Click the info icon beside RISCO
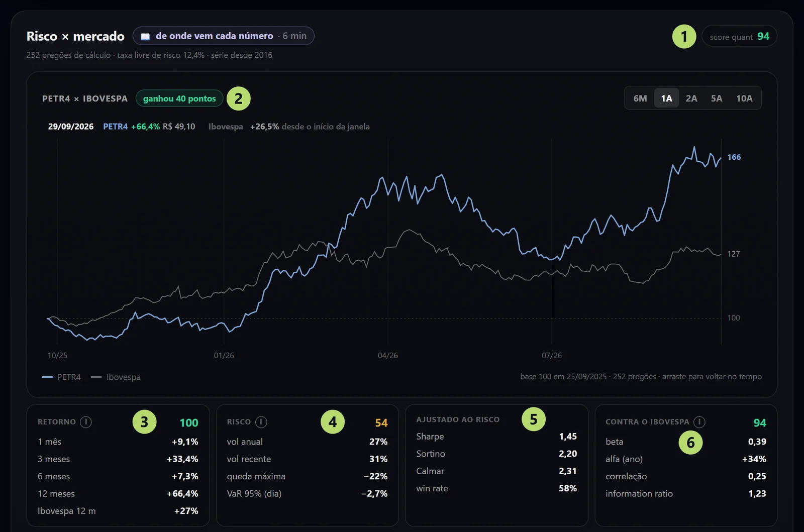Image resolution: width=804 pixels, height=532 pixels. pos(261,422)
